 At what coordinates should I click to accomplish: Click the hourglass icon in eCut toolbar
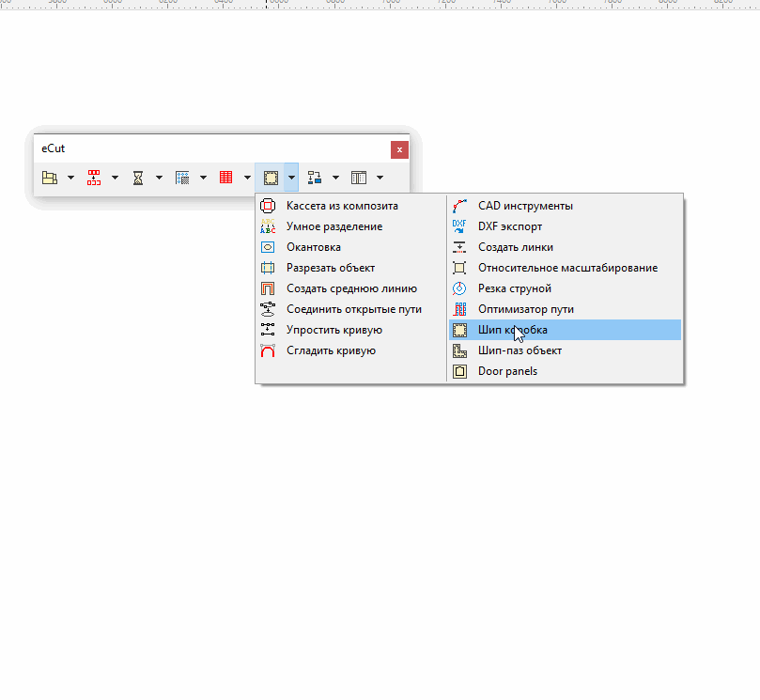(x=137, y=177)
